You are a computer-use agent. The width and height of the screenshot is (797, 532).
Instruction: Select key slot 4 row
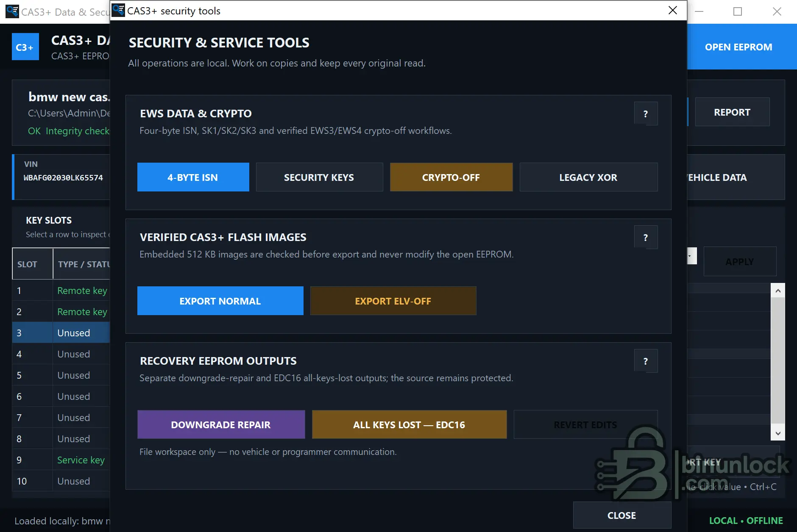(61, 354)
